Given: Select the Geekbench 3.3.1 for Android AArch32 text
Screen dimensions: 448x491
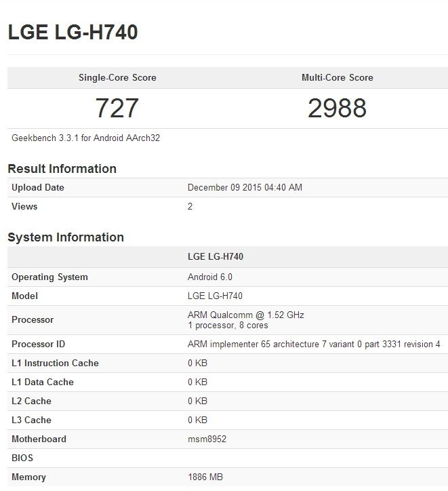Looking at the screenshot, I should pyautogui.click(x=85, y=138).
